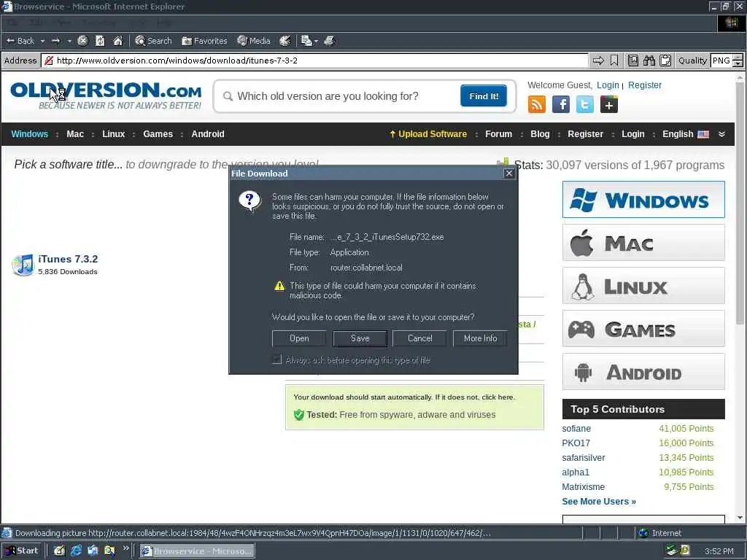Open the English language selector

point(686,134)
